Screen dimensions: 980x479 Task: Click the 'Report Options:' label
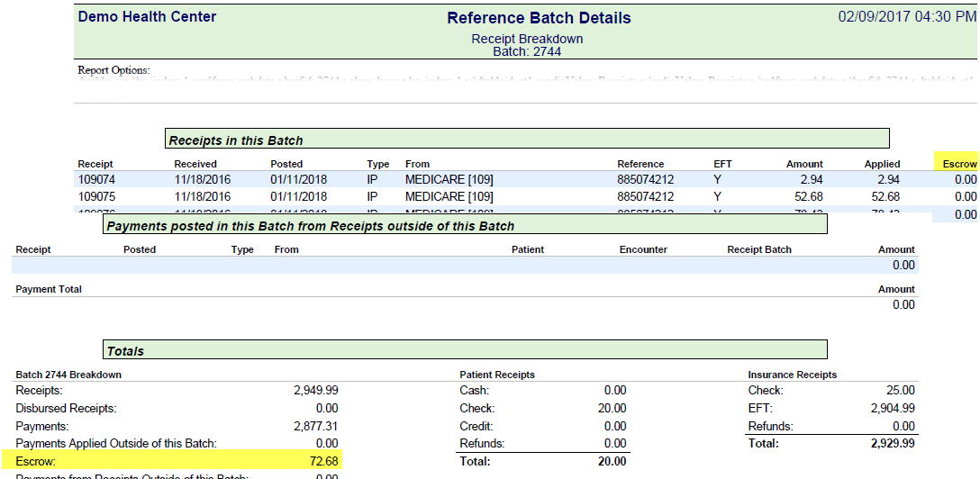coord(113,70)
